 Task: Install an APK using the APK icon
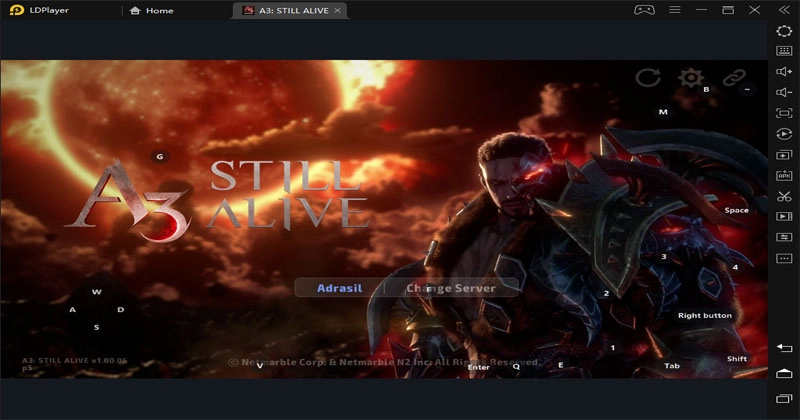point(784,175)
